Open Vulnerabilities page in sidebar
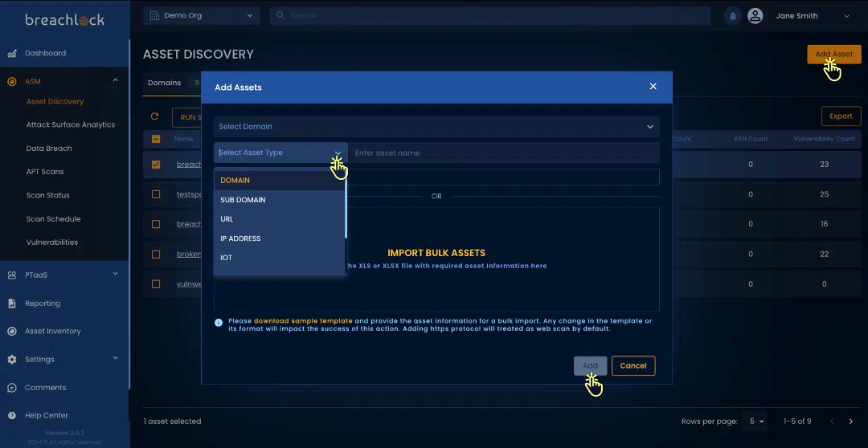The image size is (868, 448). click(52, 242)
